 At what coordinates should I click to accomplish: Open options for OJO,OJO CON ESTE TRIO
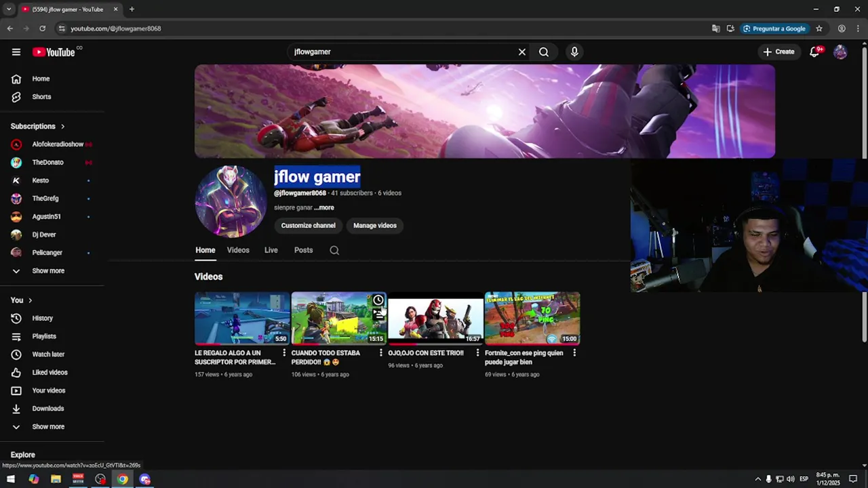(477, 353)
